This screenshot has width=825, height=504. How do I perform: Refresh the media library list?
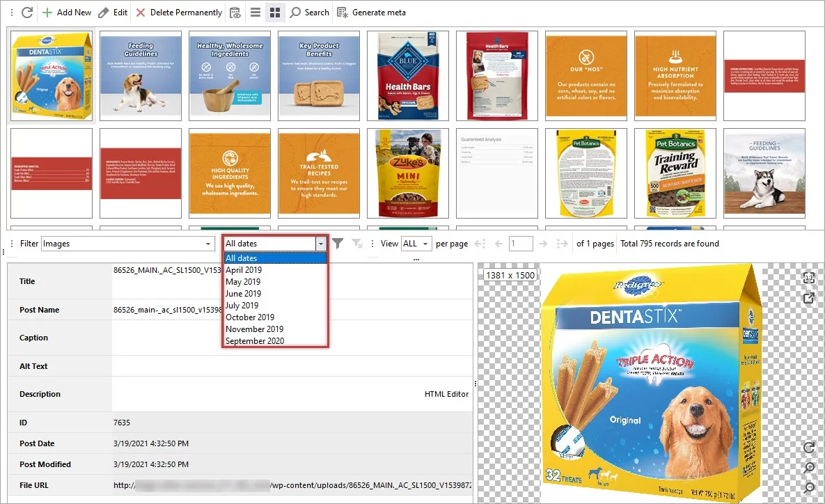pos(26,12)
